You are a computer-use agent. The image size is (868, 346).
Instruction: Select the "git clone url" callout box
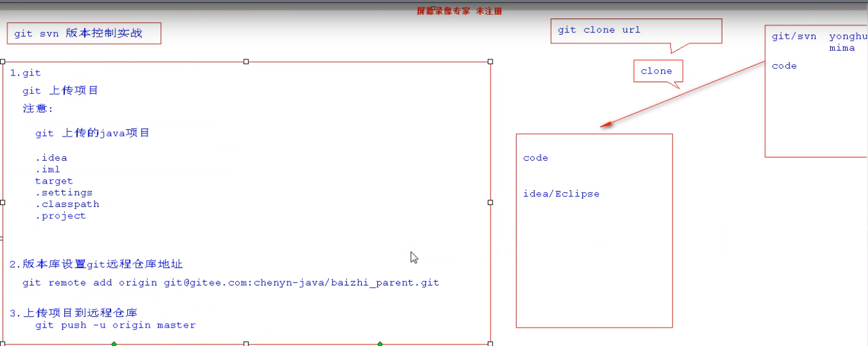tap(636, 31)
